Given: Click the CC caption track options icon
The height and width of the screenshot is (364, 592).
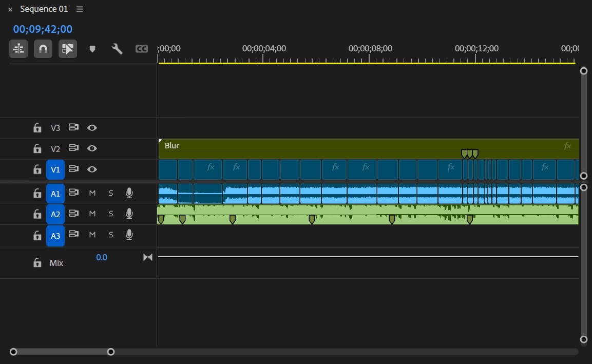Looking at the screenshot, I should (142, 49).
